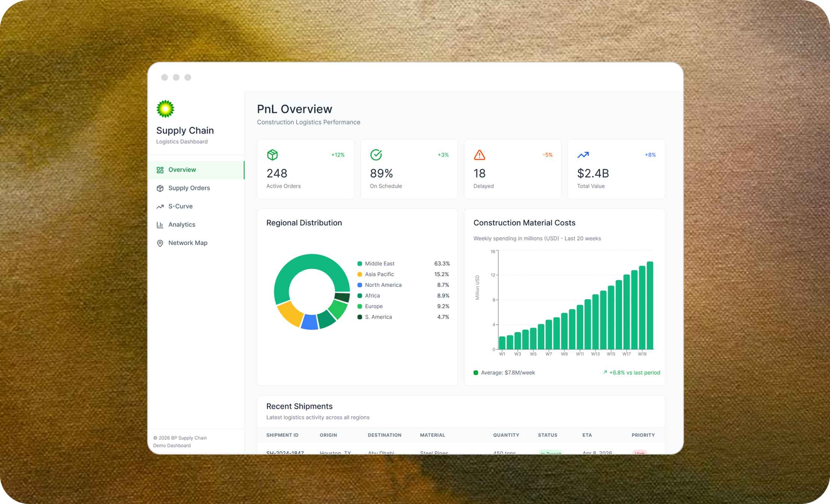This screenshot has height=504, width=830.
Task: Click the S-Curve trend line icon
Action: pyautogui.click(x=160, y=207)
